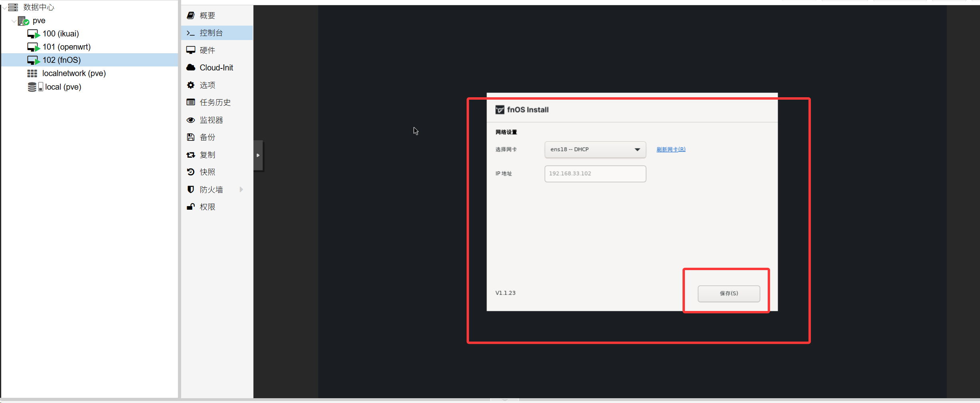Open the ens18 -- DHCP network card dropdown
This screenshot has height=403, width=980.
tap(595, 150)
